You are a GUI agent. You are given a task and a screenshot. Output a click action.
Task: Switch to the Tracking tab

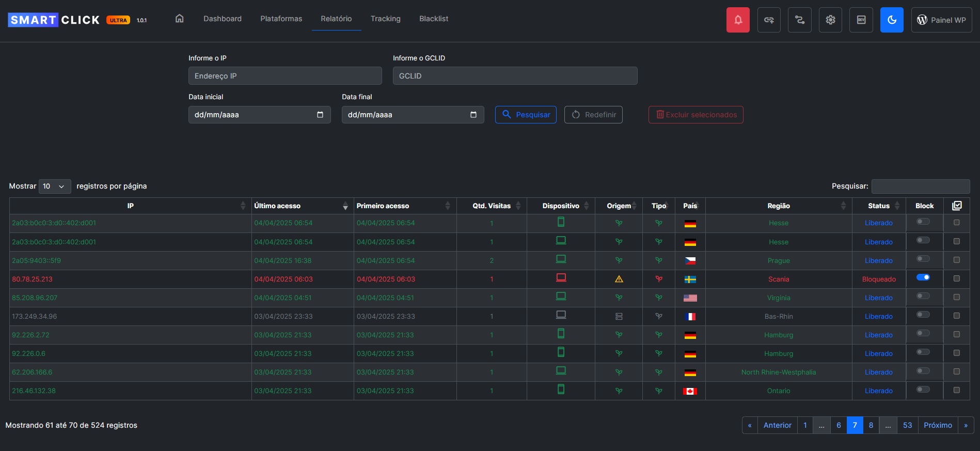tap(385, 19)
